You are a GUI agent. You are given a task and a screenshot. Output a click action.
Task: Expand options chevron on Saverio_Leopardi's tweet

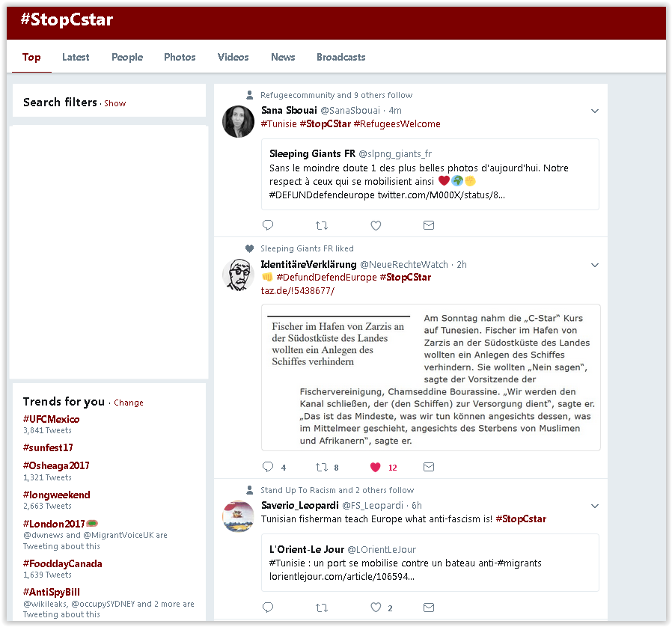(x=595, y=506)
